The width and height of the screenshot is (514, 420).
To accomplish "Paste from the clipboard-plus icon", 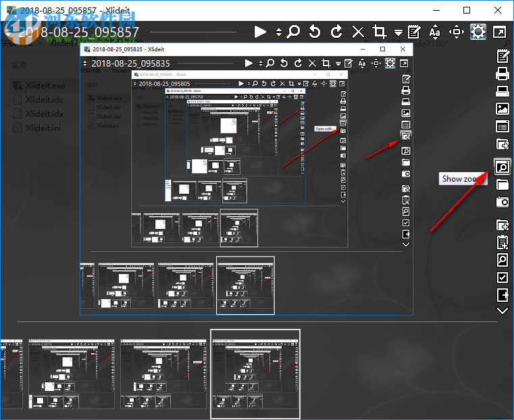I will pos(503,242).
